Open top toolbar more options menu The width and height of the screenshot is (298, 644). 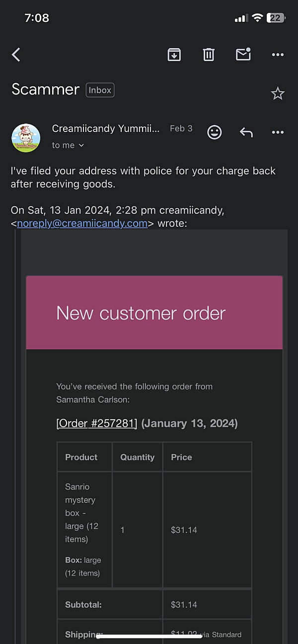pyautogui.click(x=278, y=55)
